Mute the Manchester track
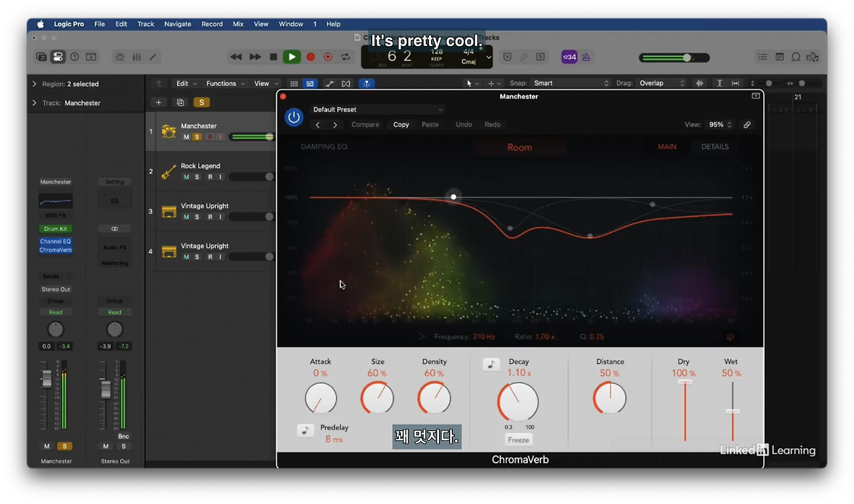Viewport: 854px width, 504px height. pyautogui.click(x=186, y=137)
